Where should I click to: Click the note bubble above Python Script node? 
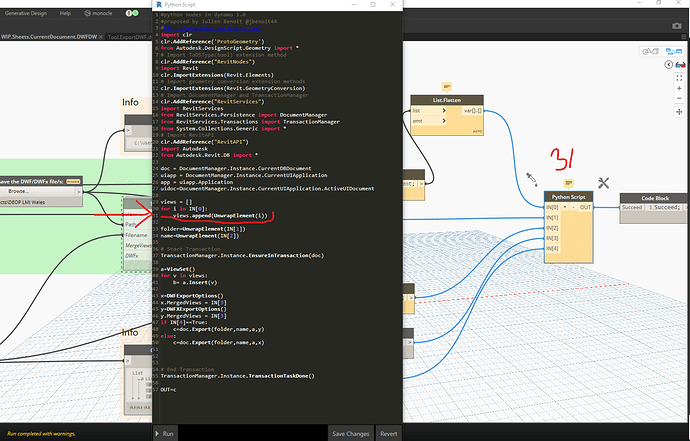(569, 183)
